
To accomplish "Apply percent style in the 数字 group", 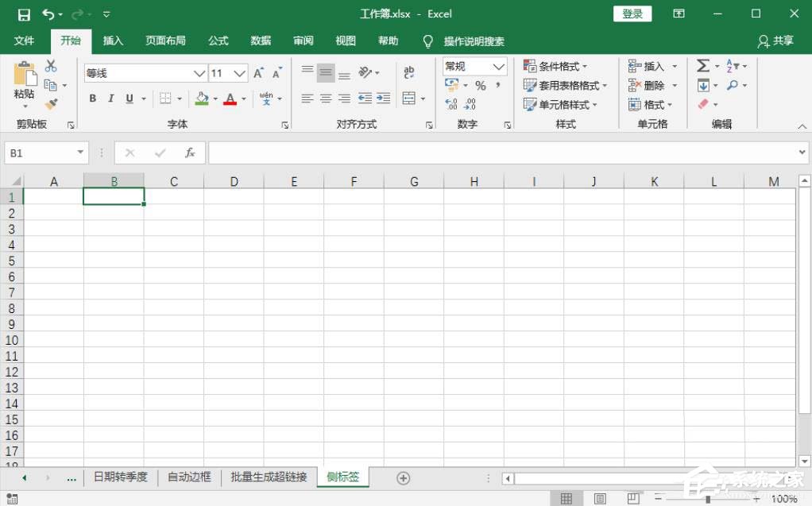I will 480,83.
